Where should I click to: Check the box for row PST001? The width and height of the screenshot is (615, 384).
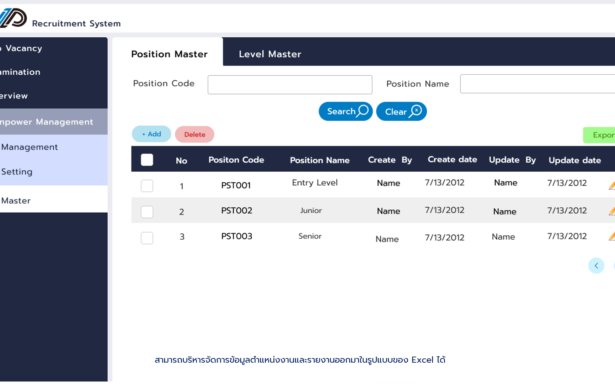(x=147, y=186)
